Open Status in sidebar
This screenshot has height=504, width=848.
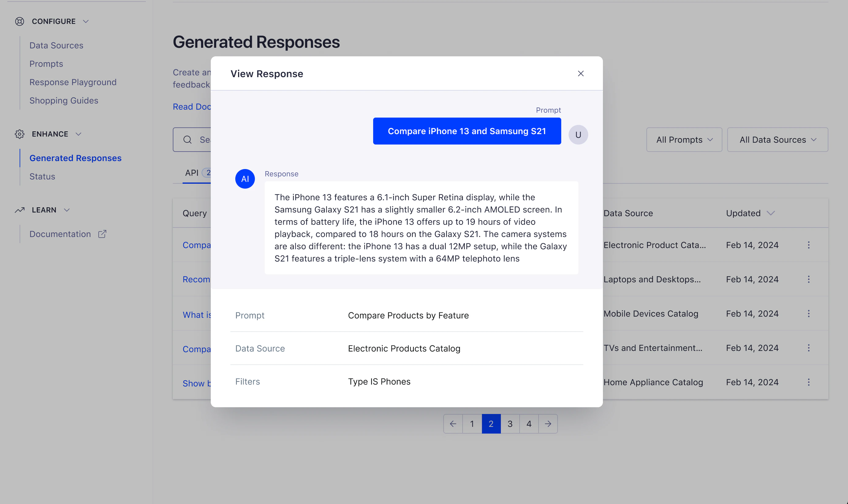(42, 177)
